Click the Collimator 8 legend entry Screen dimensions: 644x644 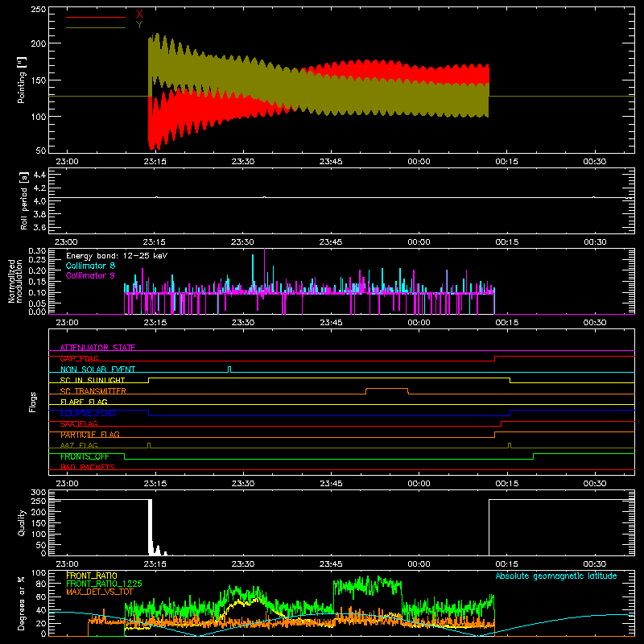(90, 266)
